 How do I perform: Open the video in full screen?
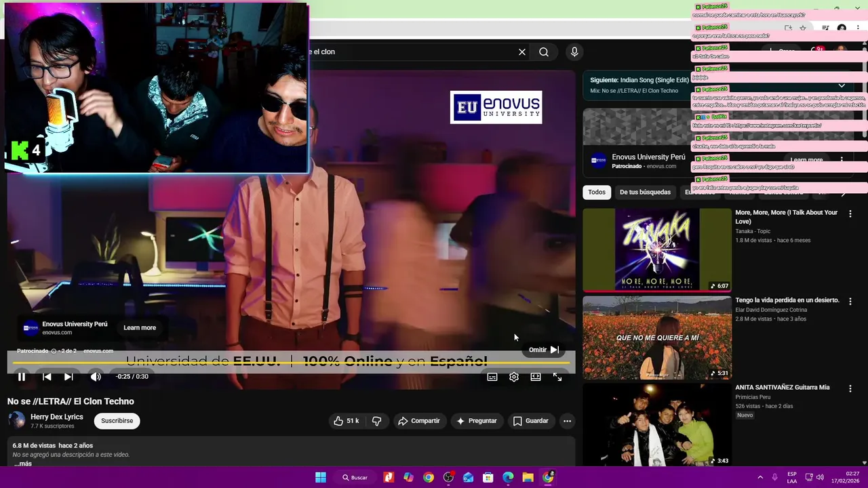[x=557, y=377]
